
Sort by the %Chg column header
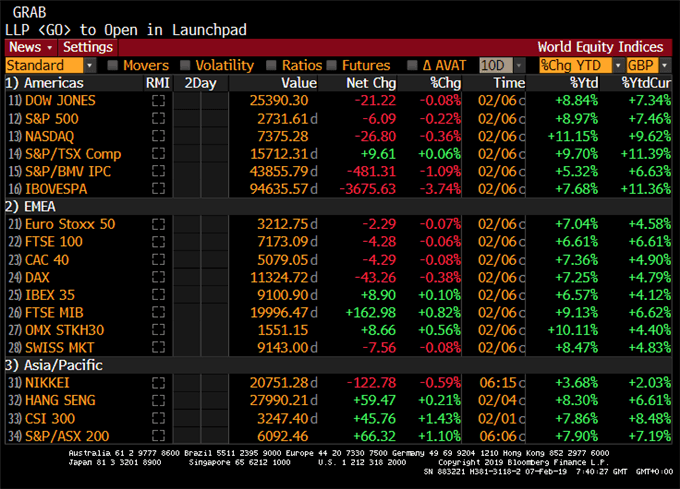coord(445,83)
